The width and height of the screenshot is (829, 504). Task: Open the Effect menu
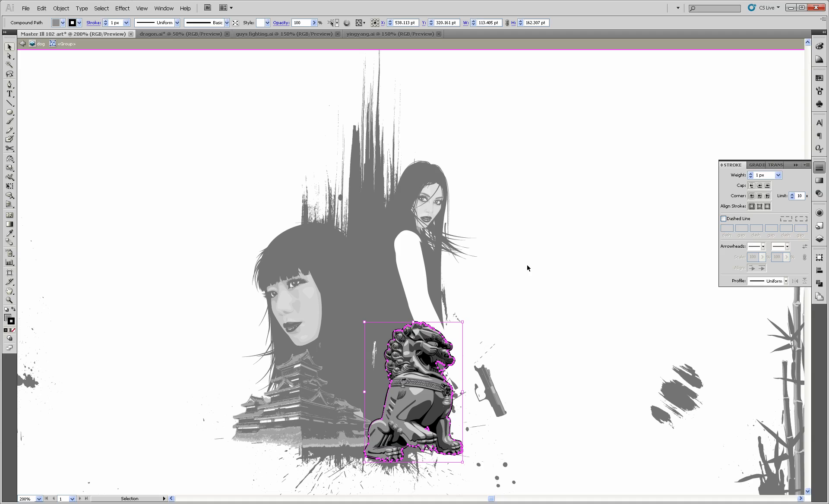point(122,8)
